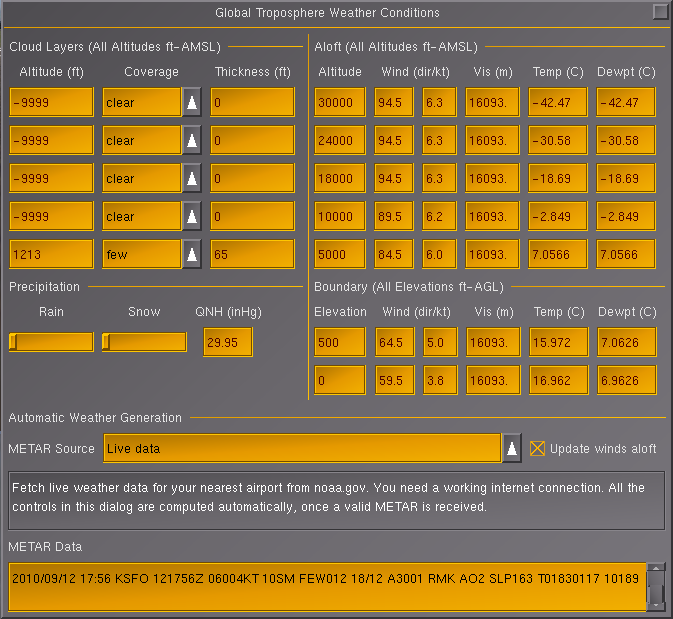Click boundary elevation field 0
This screenshot has height=619, width=673.
point(340,380)
